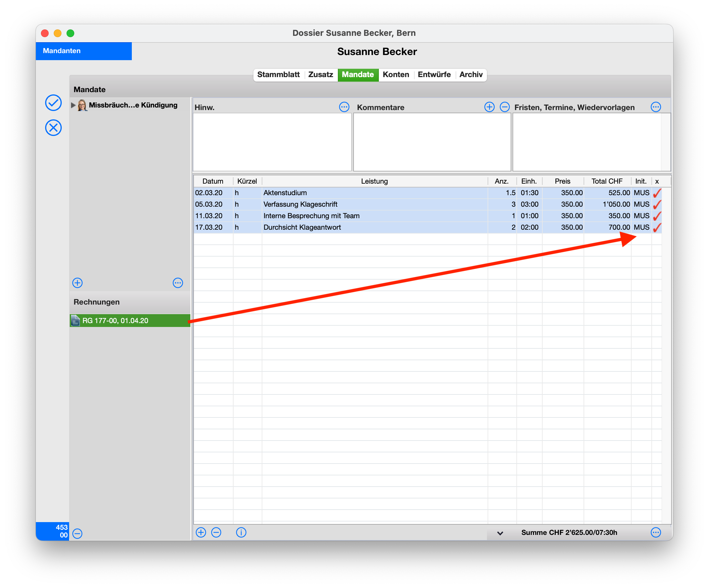Open the Konten tab
Viewport: 709px width, 588px height.
(396, 75)
